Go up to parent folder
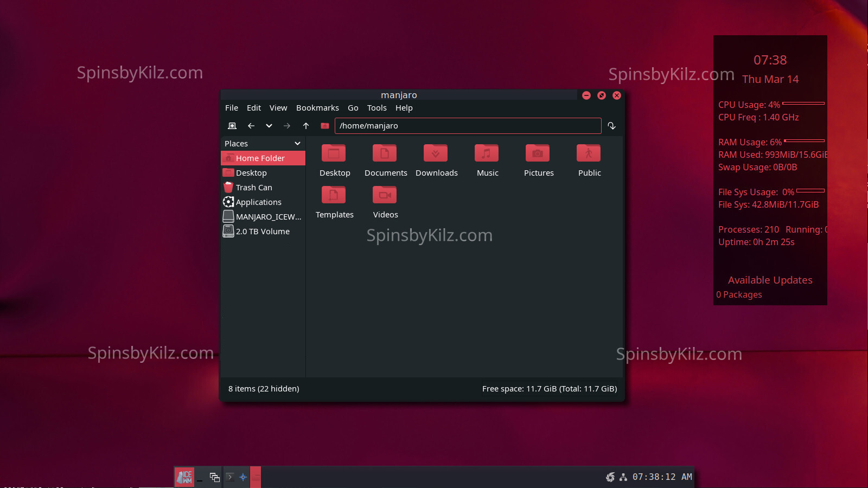This screenshot has height=488, width=868. [306, 126]
